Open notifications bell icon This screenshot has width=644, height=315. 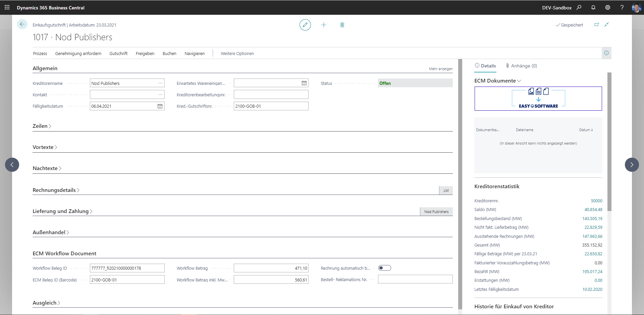(593, 7)
